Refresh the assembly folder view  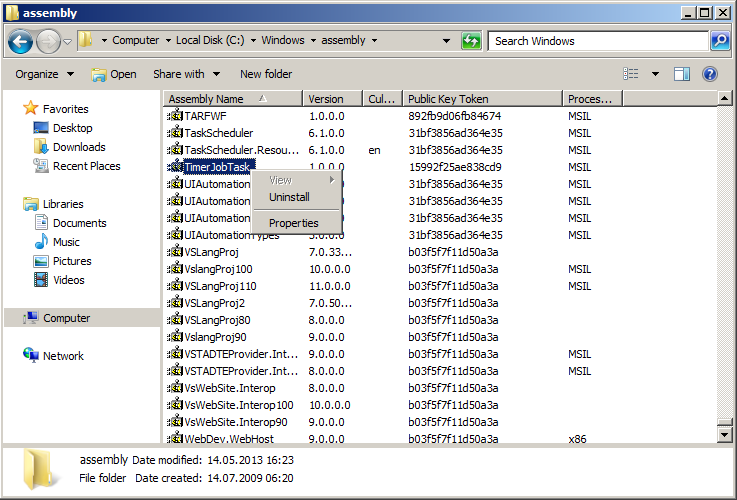click(471, 41)
